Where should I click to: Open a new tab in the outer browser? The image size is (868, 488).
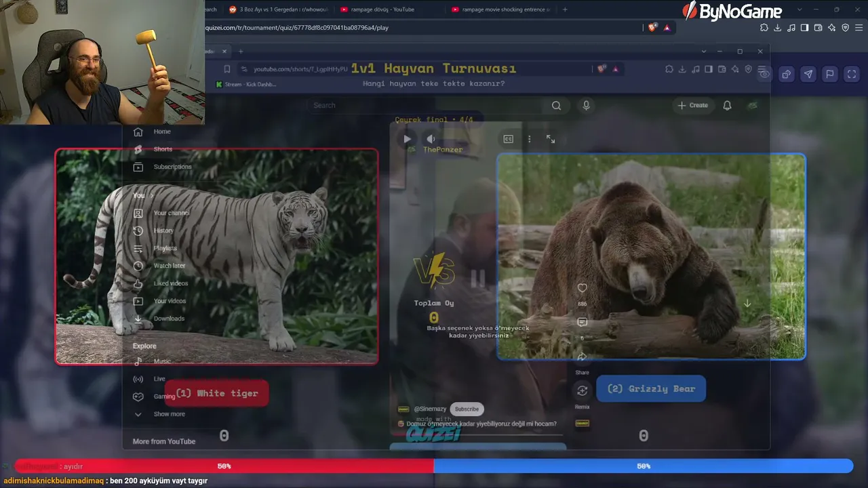pyautogui.click(x=565, y=9)
